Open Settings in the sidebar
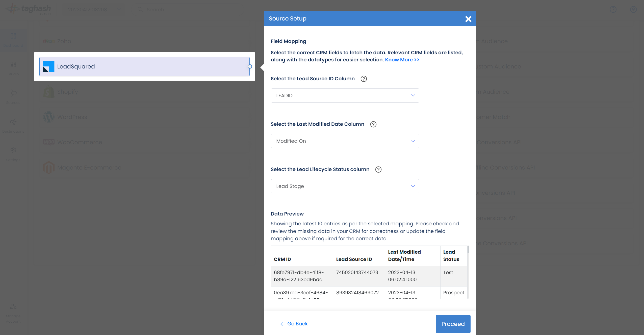The image size is (644, 335). coord(13,154)
